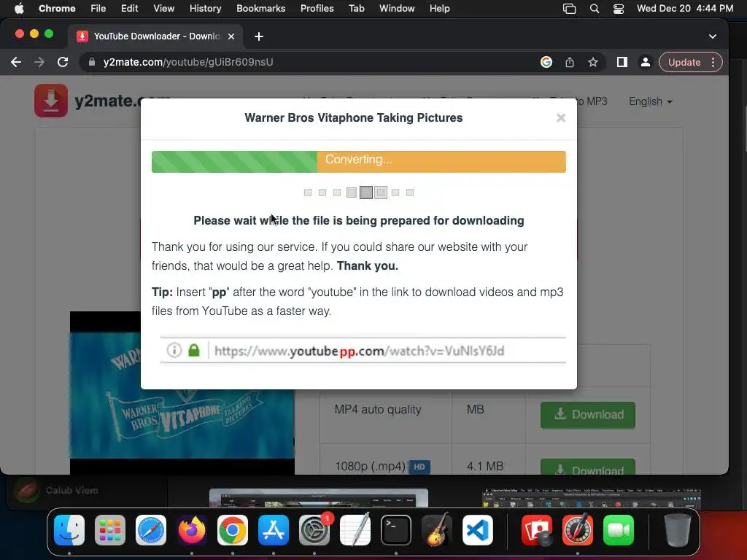Viewport: 747px width, 560px height.
Task: Open the Apple menu
Action: (x=19, y=9)
